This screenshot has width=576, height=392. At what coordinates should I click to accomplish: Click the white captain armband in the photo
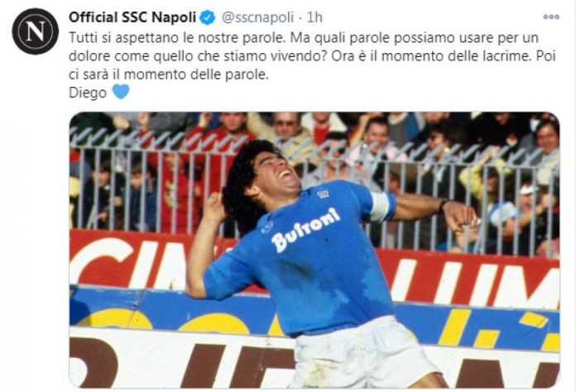click(x=380, y=207)
